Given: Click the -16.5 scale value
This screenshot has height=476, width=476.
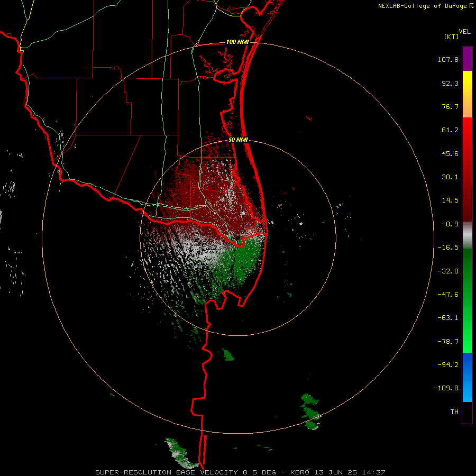Looking at the screenshot, I should pyautogui.click(x=448, y=248).
